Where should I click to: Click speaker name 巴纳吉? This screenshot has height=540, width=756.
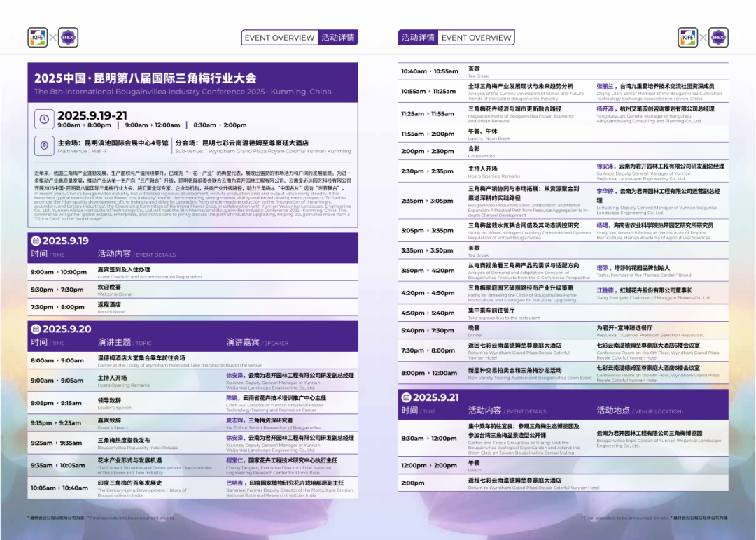coord(234,483)
